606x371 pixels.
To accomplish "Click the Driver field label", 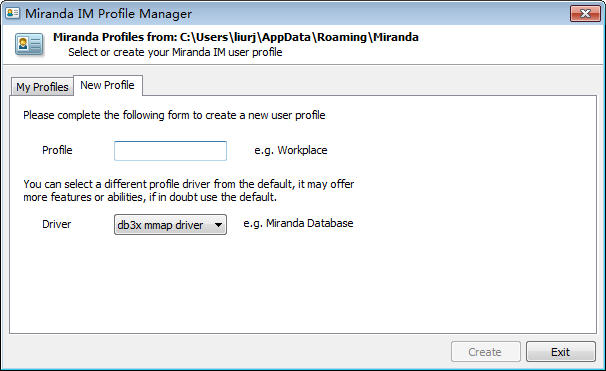I will click(x=56, y=224).
